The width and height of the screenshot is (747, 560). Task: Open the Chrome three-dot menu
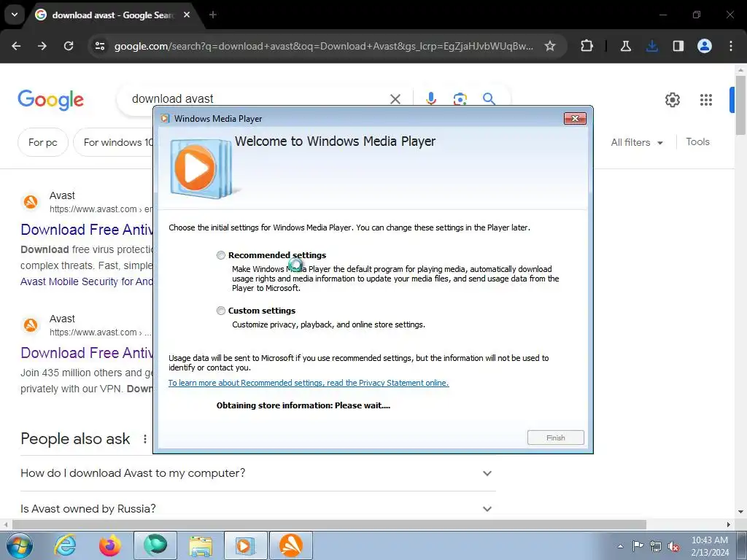click(x=731, y=46)
